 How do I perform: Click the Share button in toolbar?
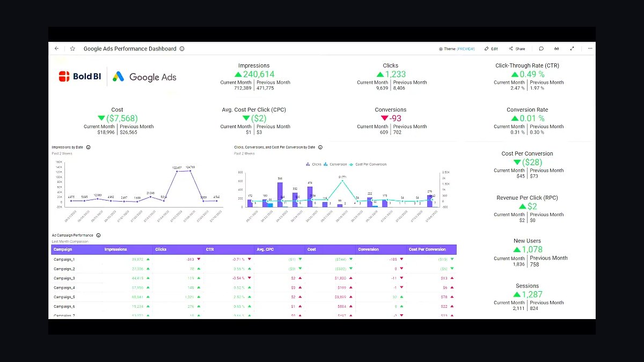tap(517, 49)
